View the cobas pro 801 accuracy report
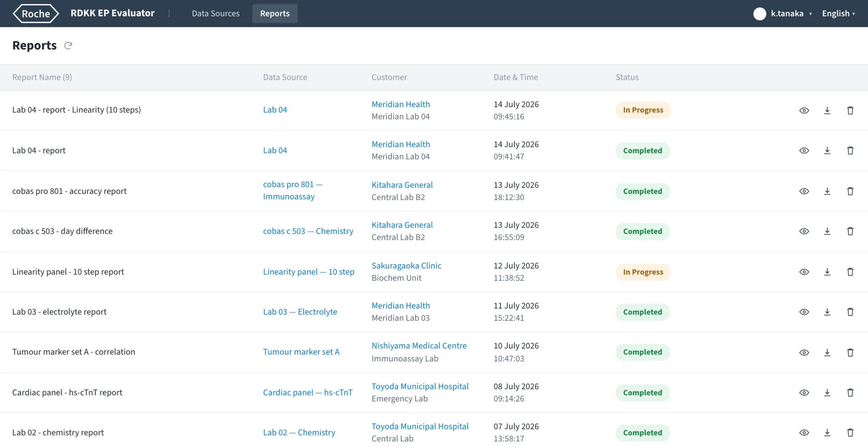The height and width of the screenshot is (447, 868). pos(804,191)
